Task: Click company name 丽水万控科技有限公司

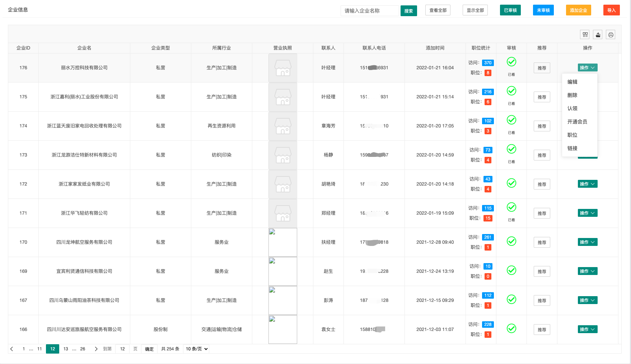Action: click(84, 67)
